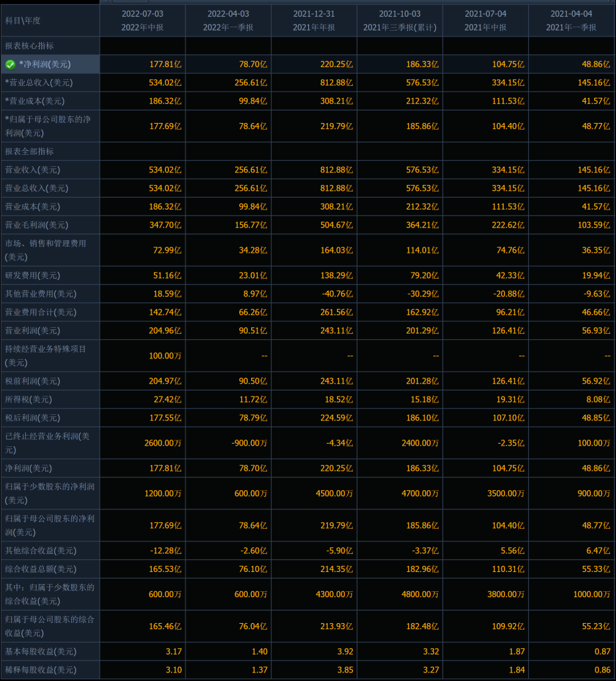Select the 报表核心指标 section row label
Image resolution: width=616 pixels, height=681 pixels.
(x=29, y=46)
